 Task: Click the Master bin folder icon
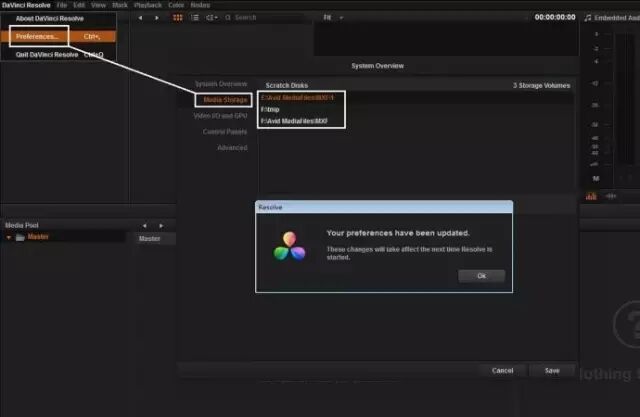(x=20, y=237)
